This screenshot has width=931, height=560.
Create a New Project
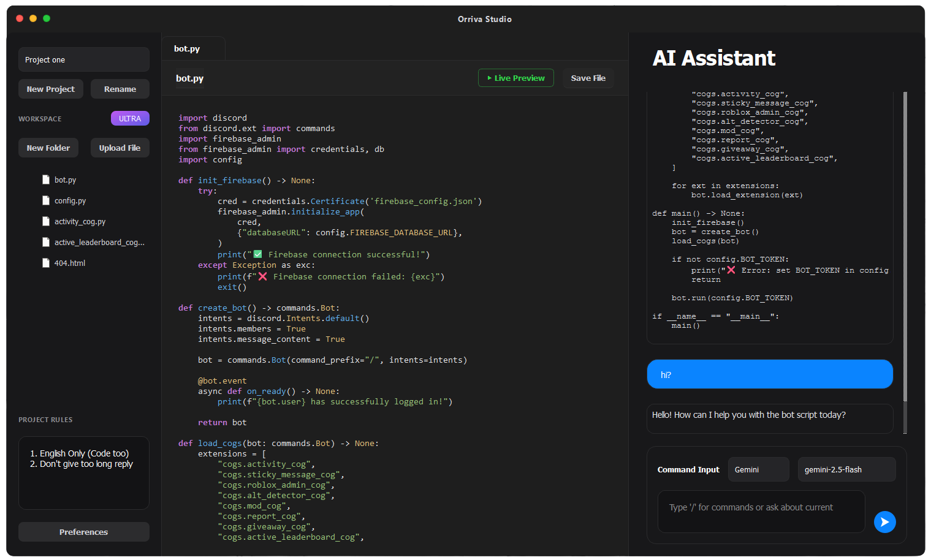[50, 88]
